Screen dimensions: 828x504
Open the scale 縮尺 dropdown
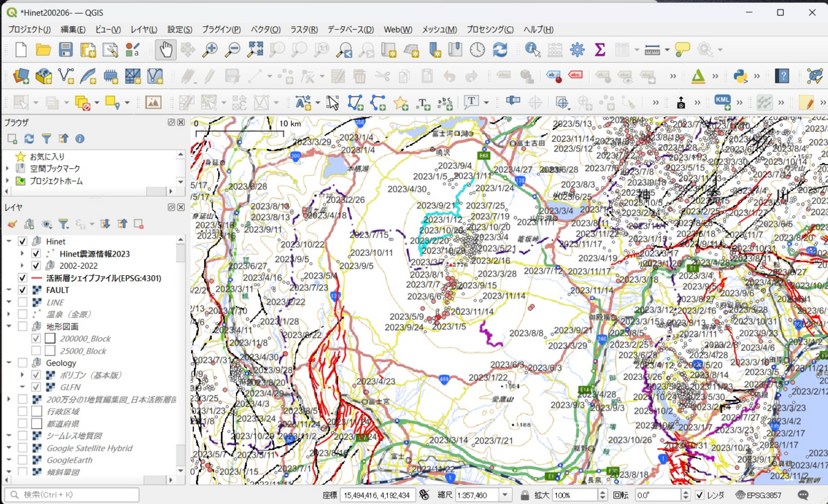[x=505, y=495]
